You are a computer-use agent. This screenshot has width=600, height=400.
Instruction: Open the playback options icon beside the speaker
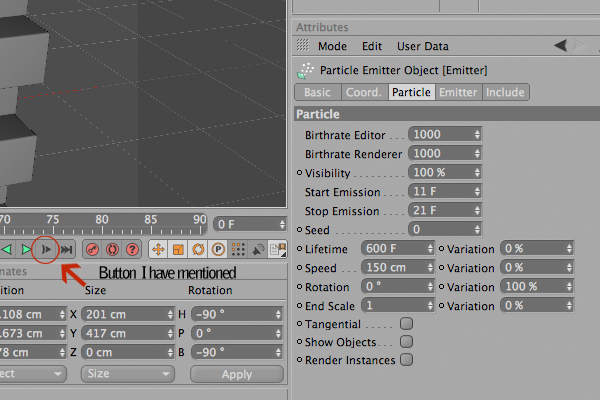(x=278, y=250)
